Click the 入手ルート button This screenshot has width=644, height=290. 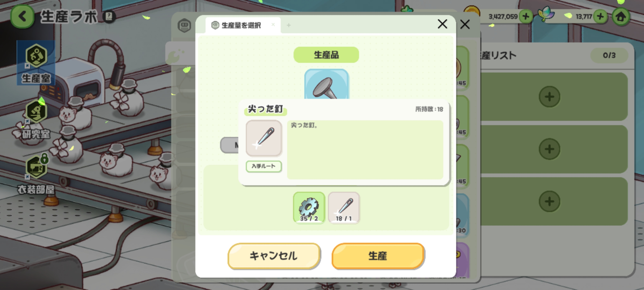pos(264,166)
